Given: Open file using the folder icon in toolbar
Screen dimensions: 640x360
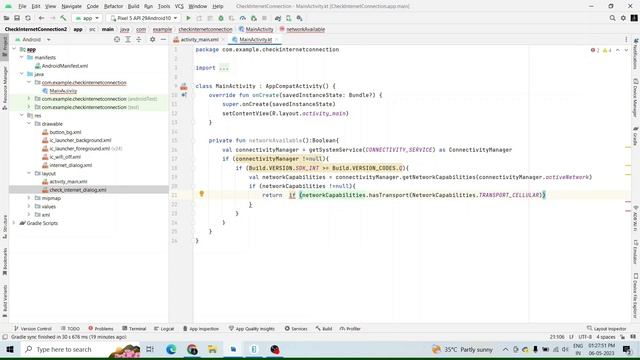Looking at the screenshot, I should coord(7,18).
